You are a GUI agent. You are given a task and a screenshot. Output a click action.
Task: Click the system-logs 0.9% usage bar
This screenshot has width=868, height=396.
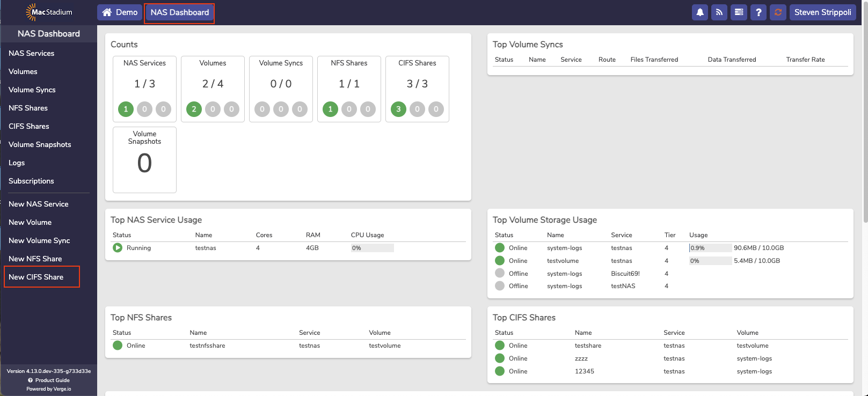coord(710,248)
